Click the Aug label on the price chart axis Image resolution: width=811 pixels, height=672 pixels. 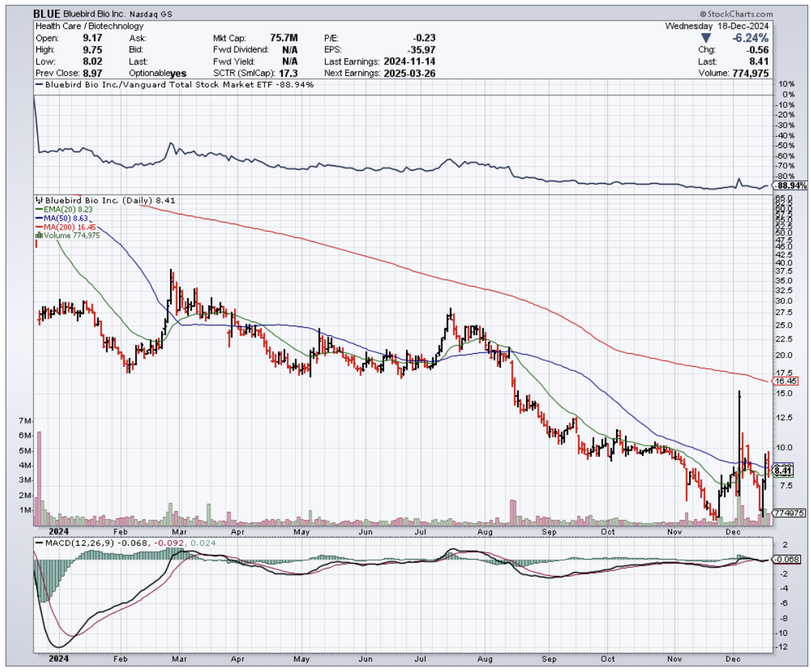[486, 531]
